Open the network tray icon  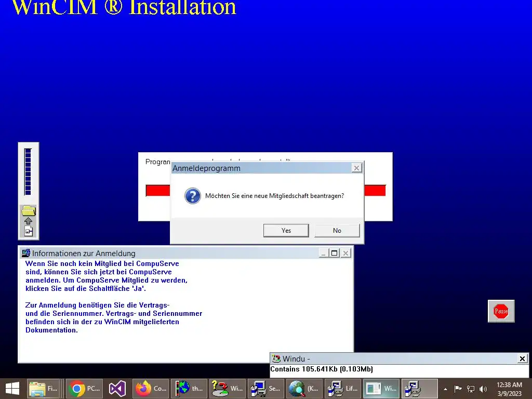pos(471,389)
